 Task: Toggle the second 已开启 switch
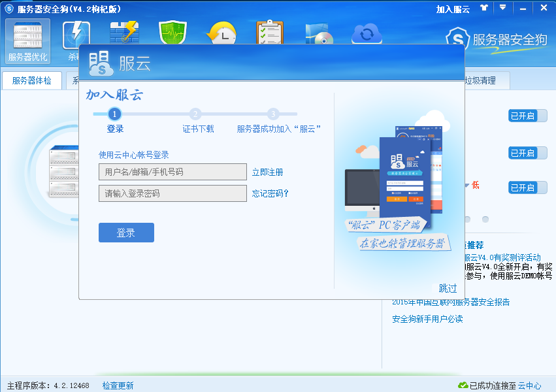click(528, 153)
